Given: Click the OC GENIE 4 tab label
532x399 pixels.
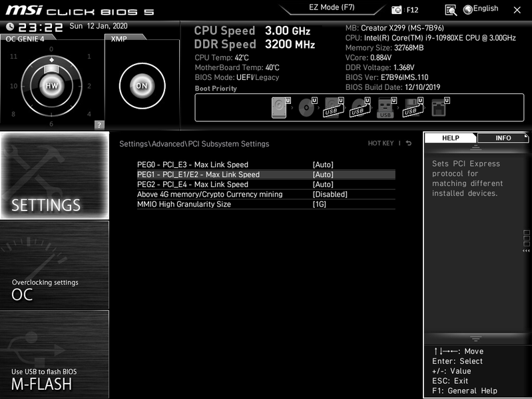Looking at the screenshot, I should (25, 39).
